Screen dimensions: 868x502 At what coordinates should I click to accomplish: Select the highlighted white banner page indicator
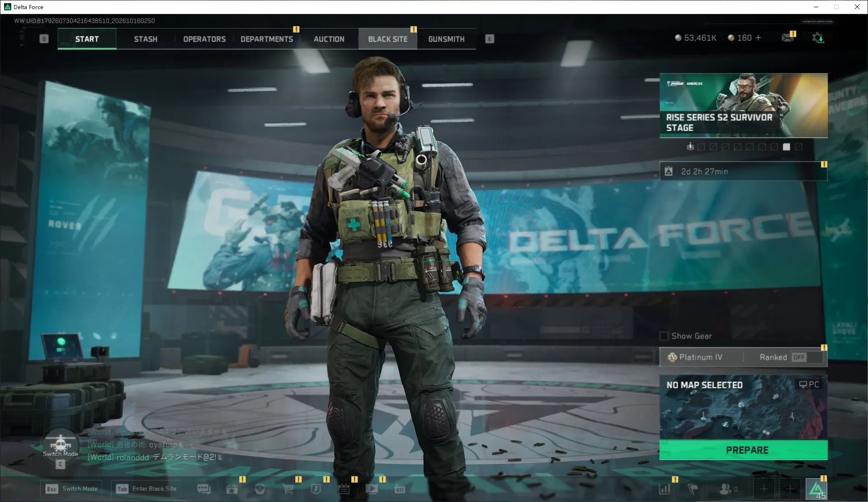pos(787,147)
